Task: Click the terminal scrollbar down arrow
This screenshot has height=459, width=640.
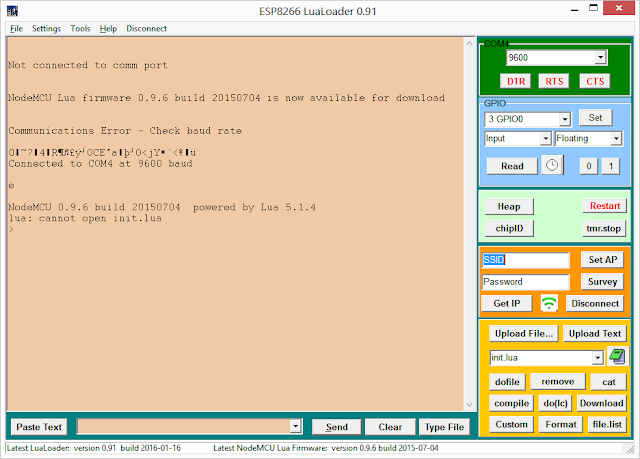Action: 469,405
